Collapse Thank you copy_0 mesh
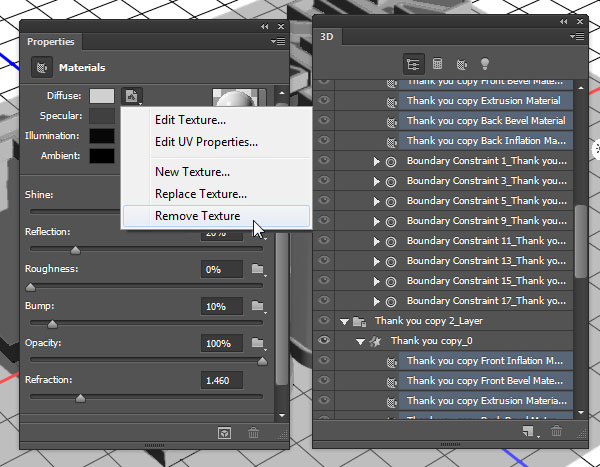The width and height of the screenshot is (600, 467). (360, 342)
